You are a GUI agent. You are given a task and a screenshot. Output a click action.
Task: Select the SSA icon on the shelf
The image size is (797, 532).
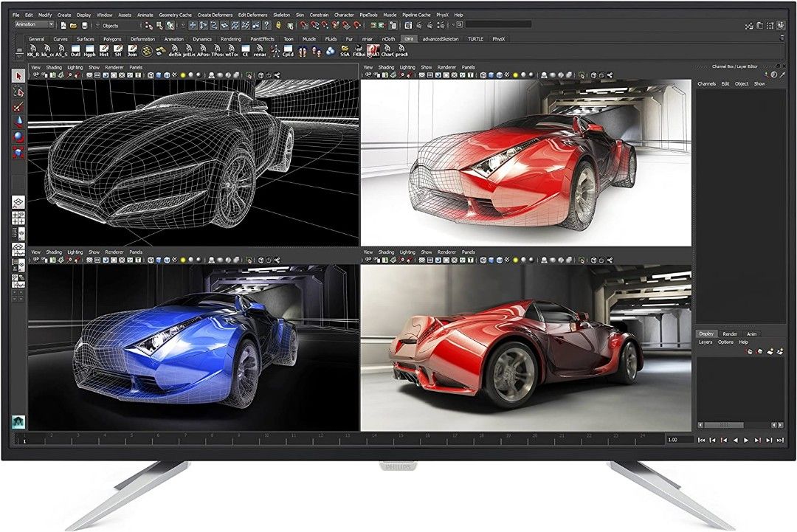344,49
